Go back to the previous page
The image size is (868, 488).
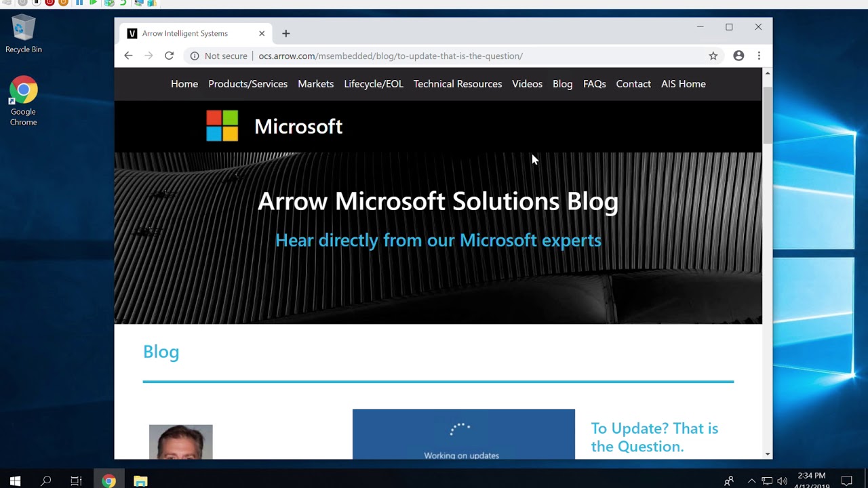coord(128,56)
